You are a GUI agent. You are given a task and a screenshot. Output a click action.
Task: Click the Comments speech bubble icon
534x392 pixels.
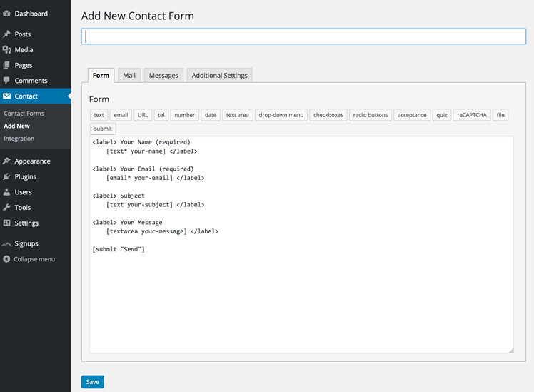click(7, 81)
